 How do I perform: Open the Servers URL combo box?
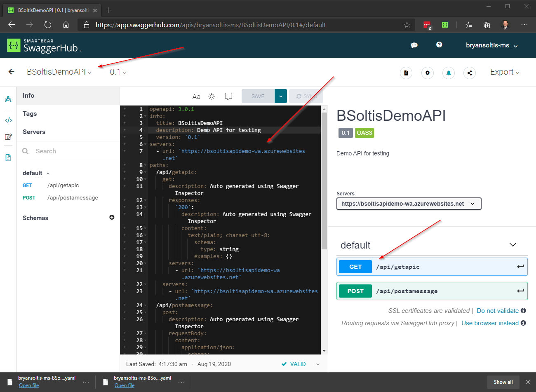[x=409, y=204]
